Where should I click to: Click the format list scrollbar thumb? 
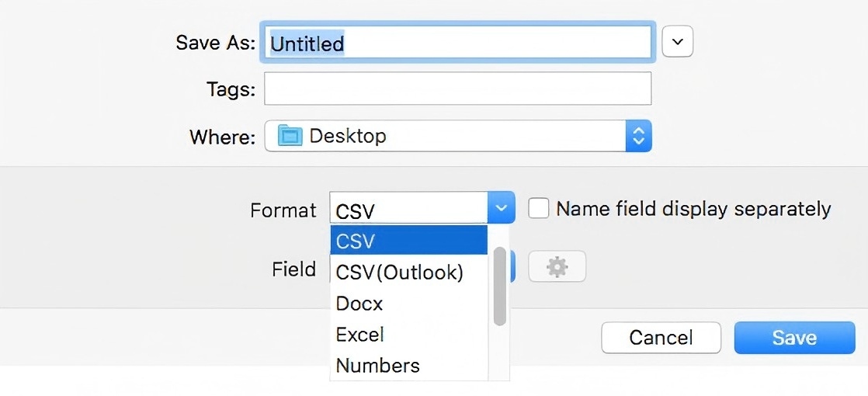point(500,286)
